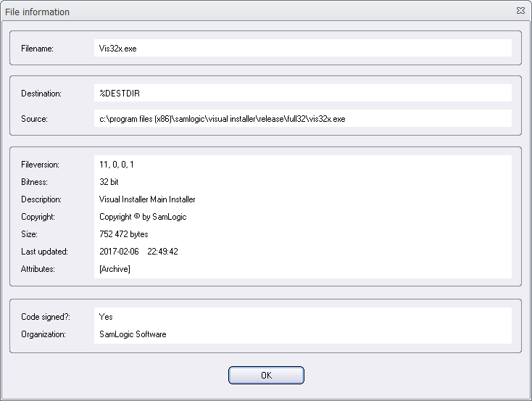
Task: Click the organization SamLogic Software
Action: point(133,334)
